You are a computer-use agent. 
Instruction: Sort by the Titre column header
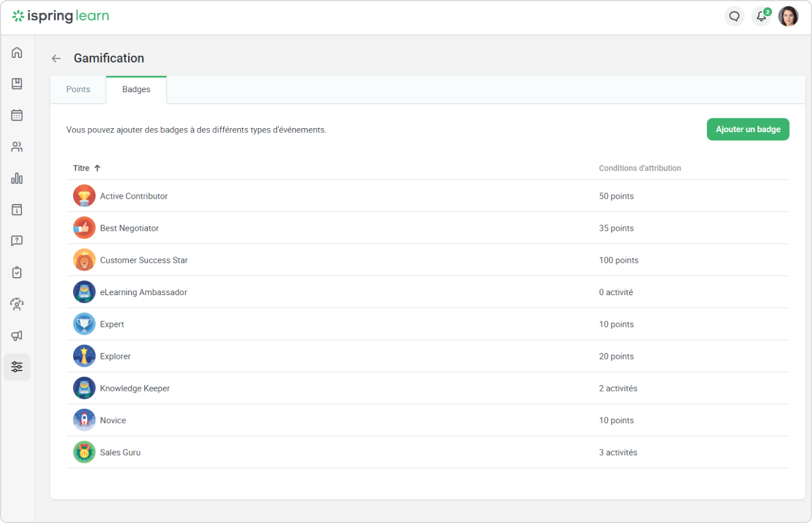[x=86, y=168]
